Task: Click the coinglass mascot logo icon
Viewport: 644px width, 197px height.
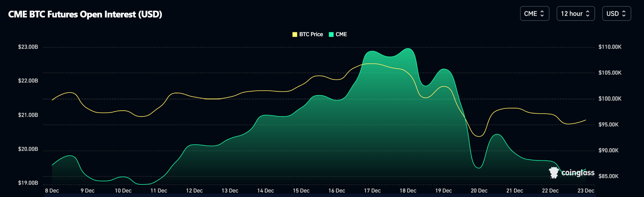Action: (554, 173)
